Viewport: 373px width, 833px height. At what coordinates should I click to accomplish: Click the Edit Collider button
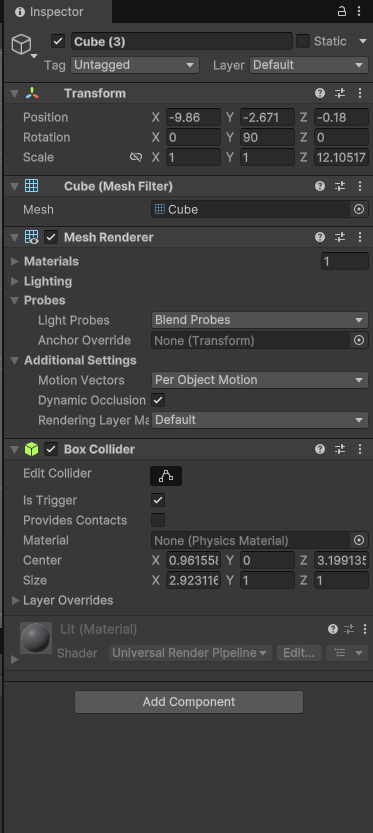(166, 476)
